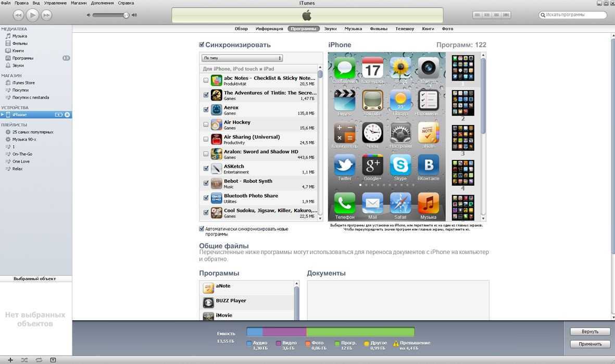Open the По типу sort dropdown
The height and width of the screenshot is (364, 615).
pos(242,58)
